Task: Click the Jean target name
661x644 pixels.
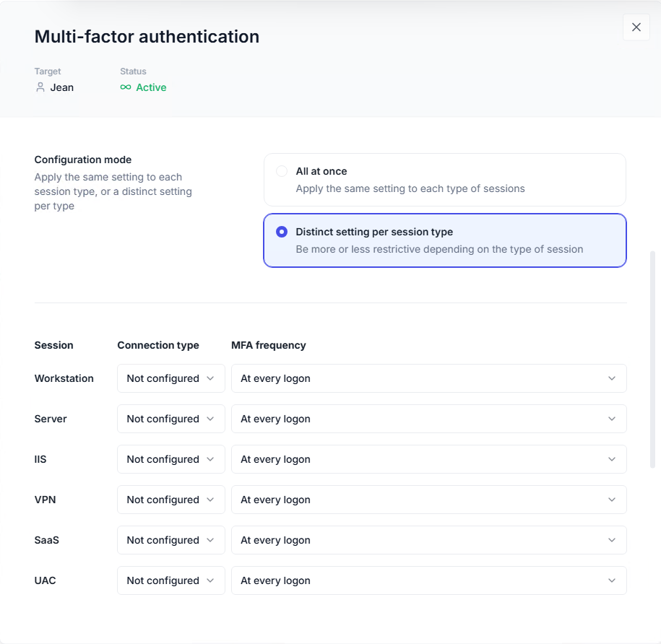Action: coord(61,87)
